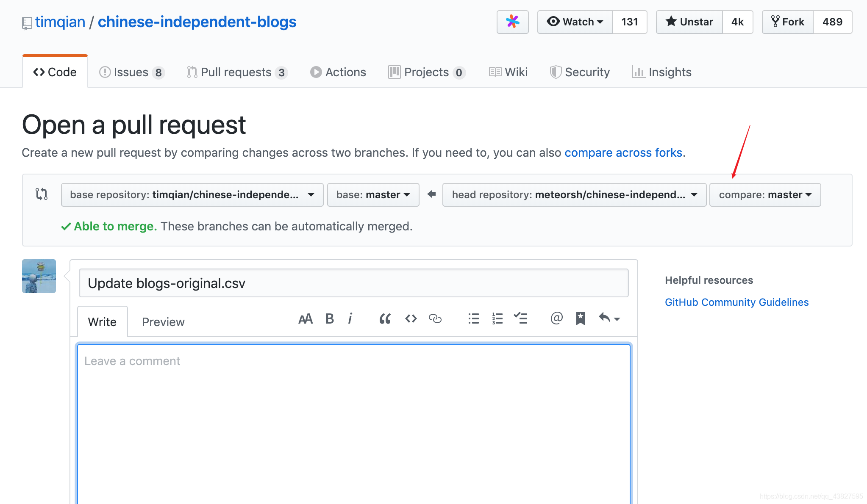Open the Issues tab
Screen dimensions: 867x504
[x=132, y=72]
